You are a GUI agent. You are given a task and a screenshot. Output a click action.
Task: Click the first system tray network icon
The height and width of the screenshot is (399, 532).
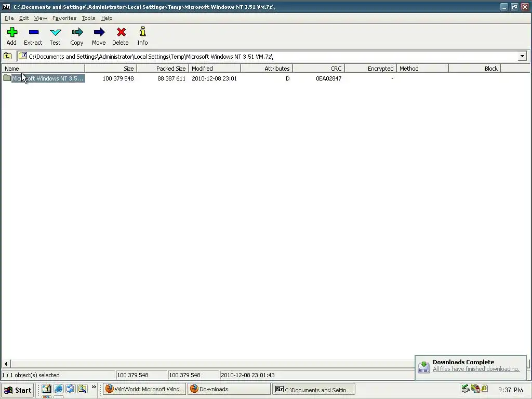pos(465,389)
